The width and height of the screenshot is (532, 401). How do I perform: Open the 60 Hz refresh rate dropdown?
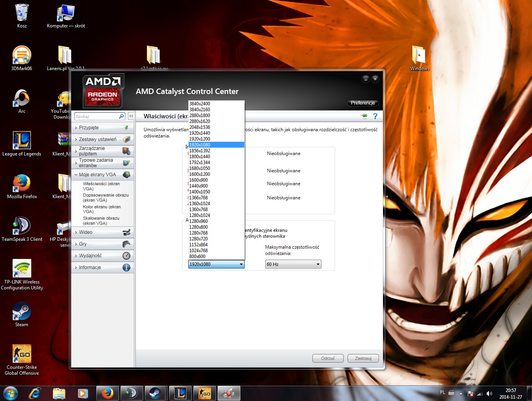[293, 264]
